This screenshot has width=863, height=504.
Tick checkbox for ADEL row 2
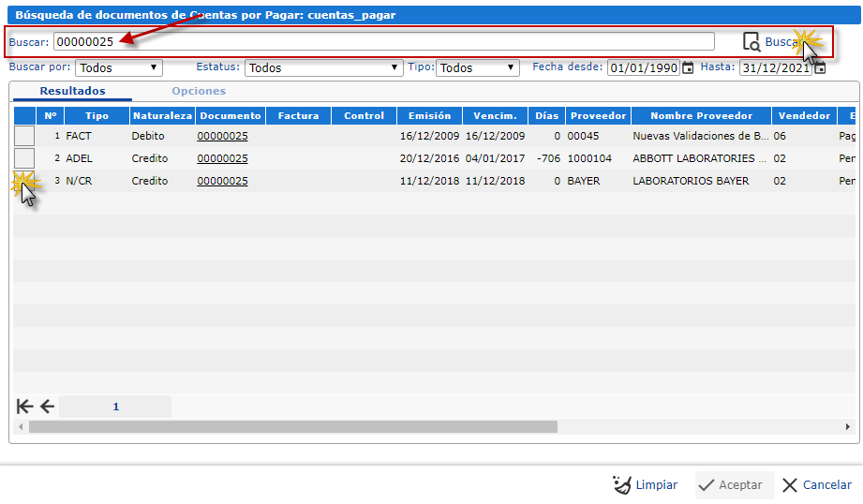(x=24, y=158)
